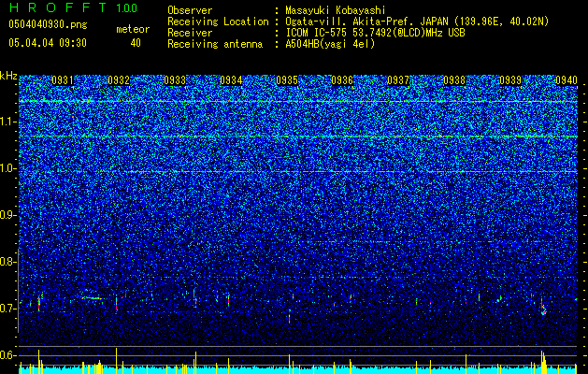The height and width of the screenshot is (374, 588).
Task: Select the filename 0504040930.png
Action: pyautogui.click(x=48, y=25)
